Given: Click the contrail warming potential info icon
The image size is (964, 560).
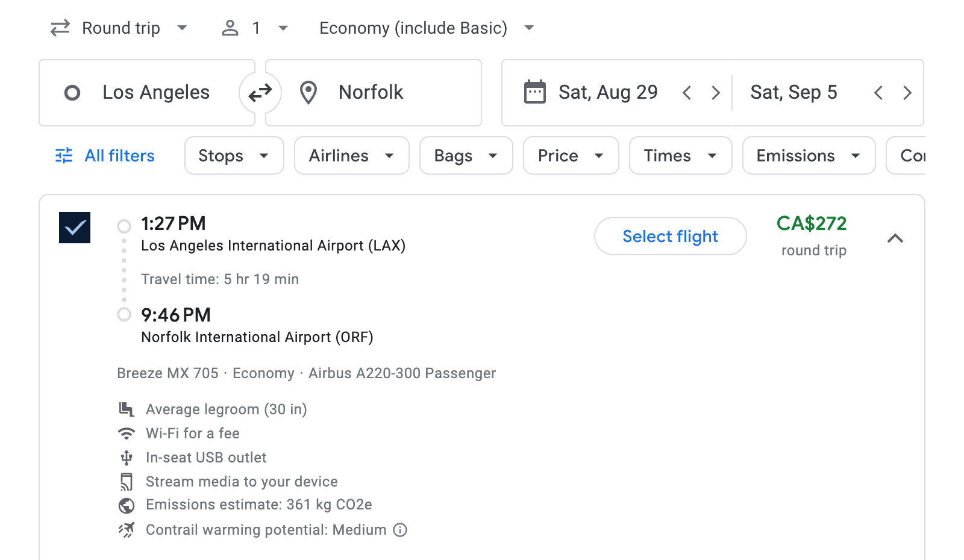Looking at the screenshot, I should (399, 530).
